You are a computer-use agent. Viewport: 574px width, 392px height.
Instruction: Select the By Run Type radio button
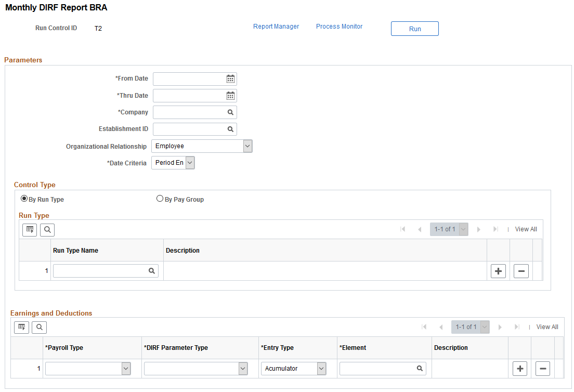(24, 199)
